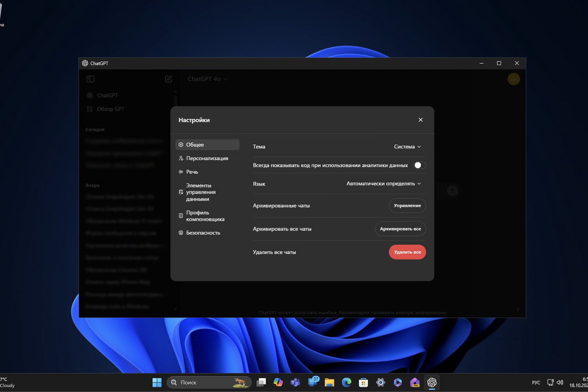
Task: Open Task View from the taskbar
Action: [261, 383]
